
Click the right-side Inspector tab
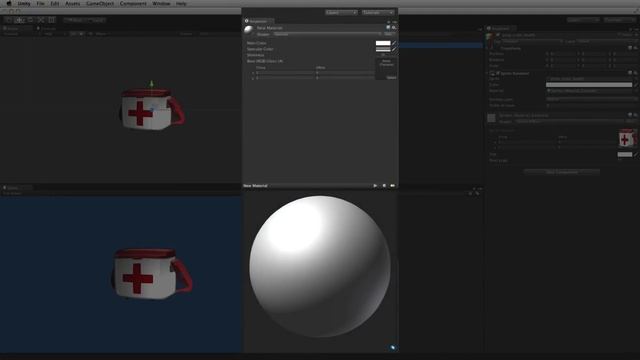[501, 28]
